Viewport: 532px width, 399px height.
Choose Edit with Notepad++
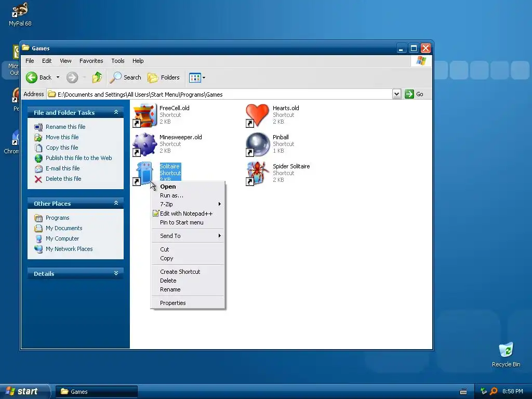click(188, 214)
